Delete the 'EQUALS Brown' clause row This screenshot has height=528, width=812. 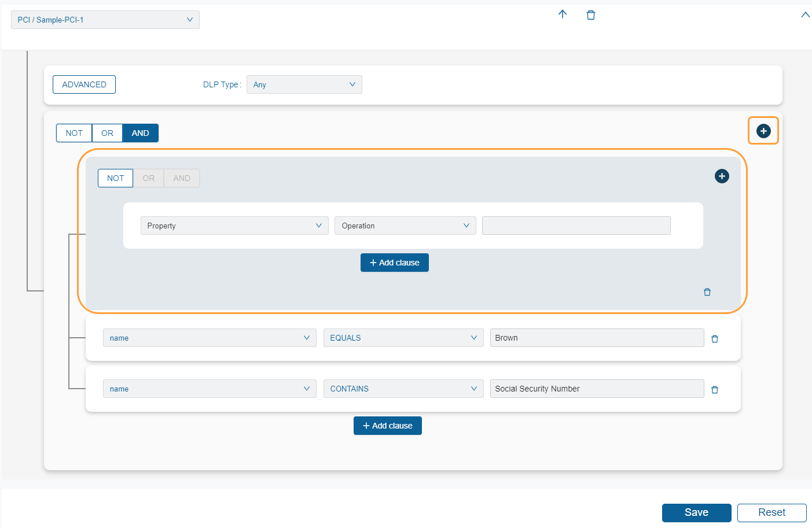tap(715, 339)
